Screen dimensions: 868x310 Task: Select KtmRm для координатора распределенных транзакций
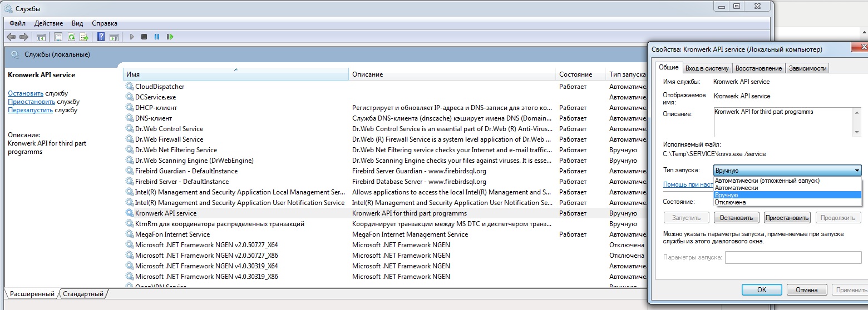385,224
